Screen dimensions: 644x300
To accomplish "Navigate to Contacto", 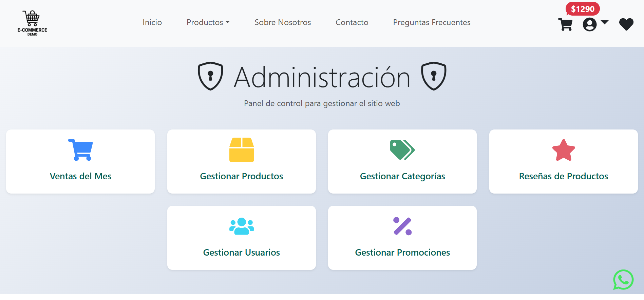I will pyautogui.click(x=352, y=22).
